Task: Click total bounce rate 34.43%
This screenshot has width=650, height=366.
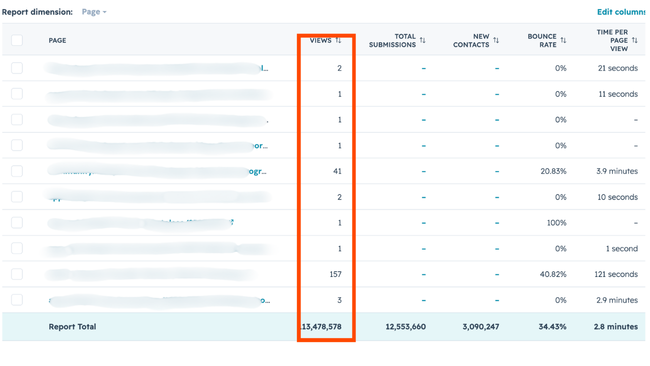Action: (x=553, y=327)
